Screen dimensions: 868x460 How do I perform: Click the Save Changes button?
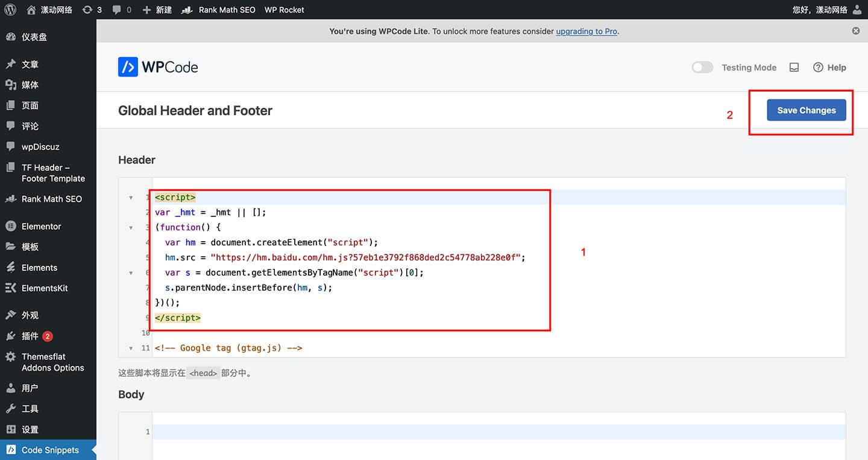[807, 110]
